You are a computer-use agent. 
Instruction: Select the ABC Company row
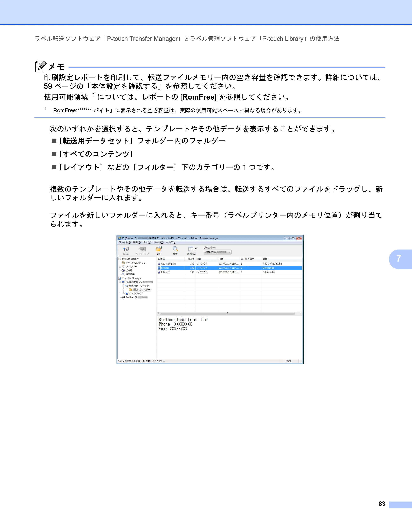(229, 264)
